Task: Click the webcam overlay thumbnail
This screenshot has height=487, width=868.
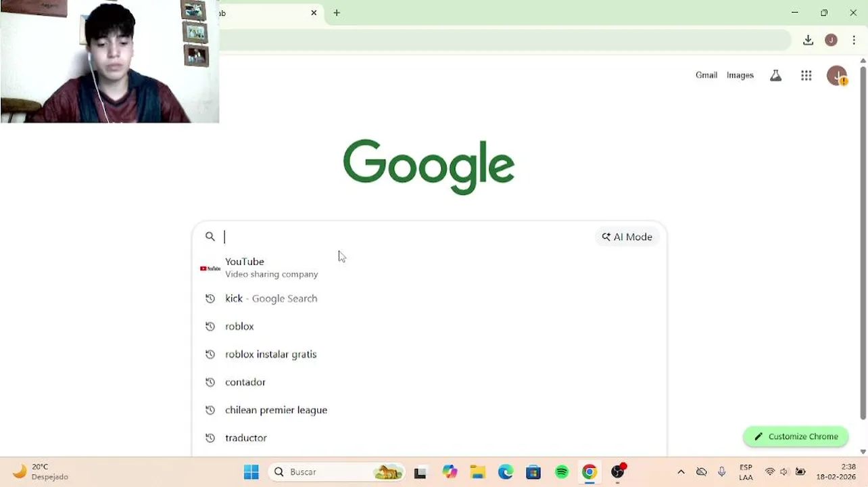Action: coord(110,62)
